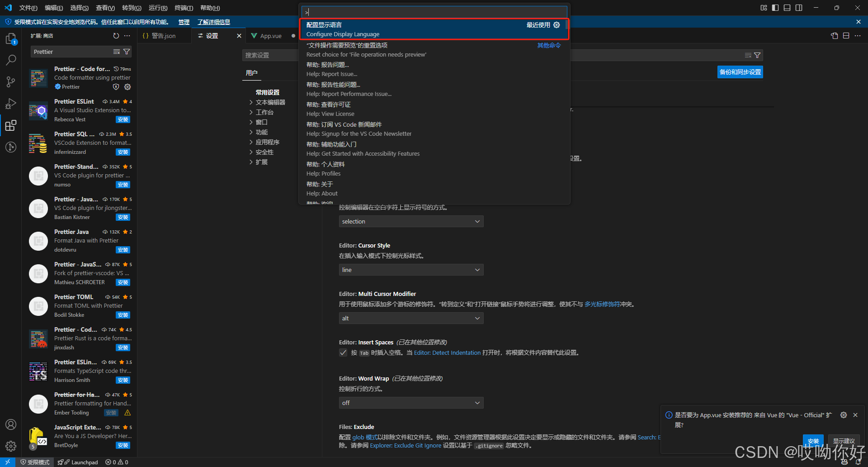The height and width of the screenshot is (467, 868).
Task: Refresh the extensions marketplace list
Action: click(116, 36)
